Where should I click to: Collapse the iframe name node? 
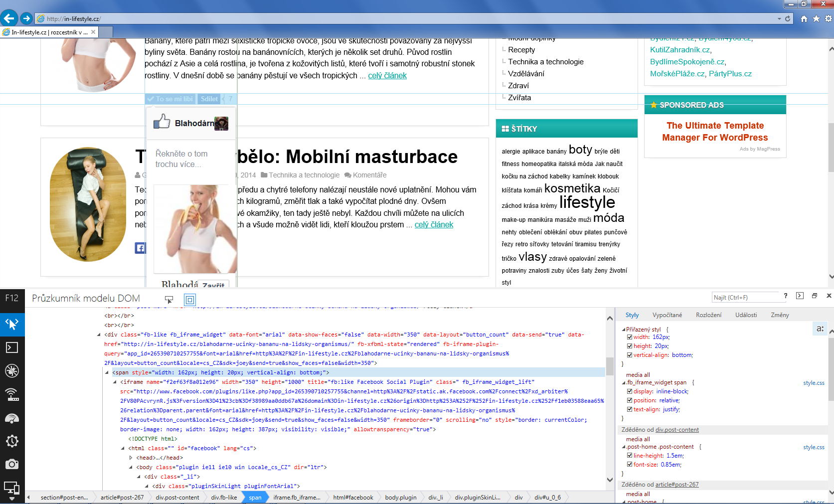(x=115, y=382)
